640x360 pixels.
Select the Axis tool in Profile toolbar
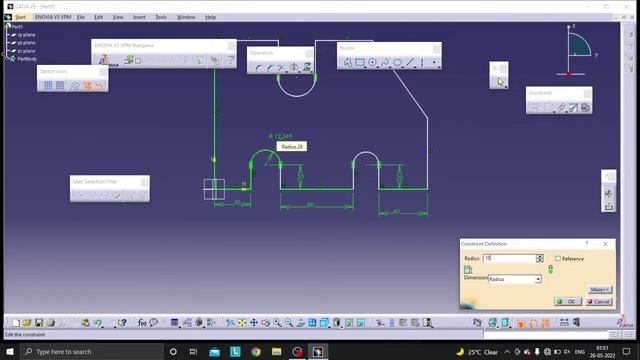[x=422, y=62]
